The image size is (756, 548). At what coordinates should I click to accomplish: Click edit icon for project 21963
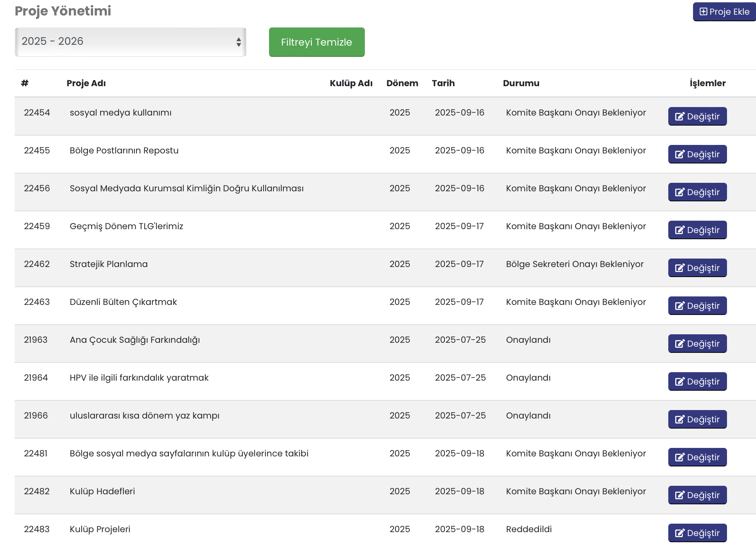679,344
